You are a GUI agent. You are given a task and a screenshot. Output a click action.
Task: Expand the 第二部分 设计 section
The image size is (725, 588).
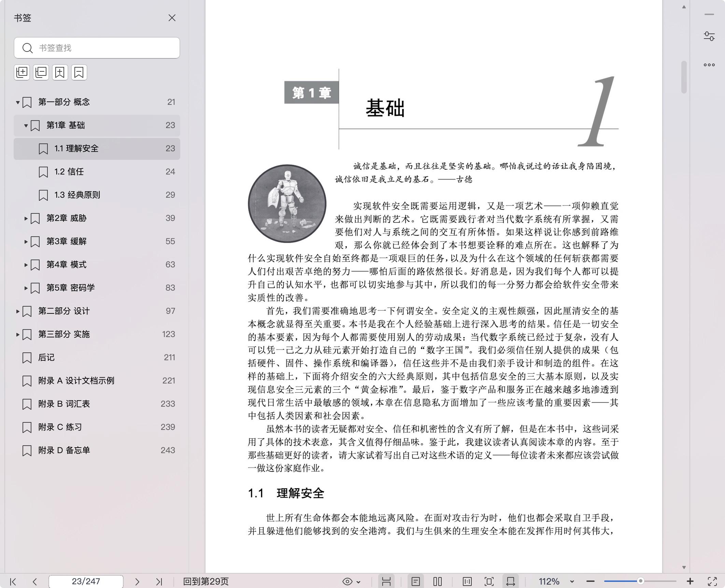pos(18,311)
